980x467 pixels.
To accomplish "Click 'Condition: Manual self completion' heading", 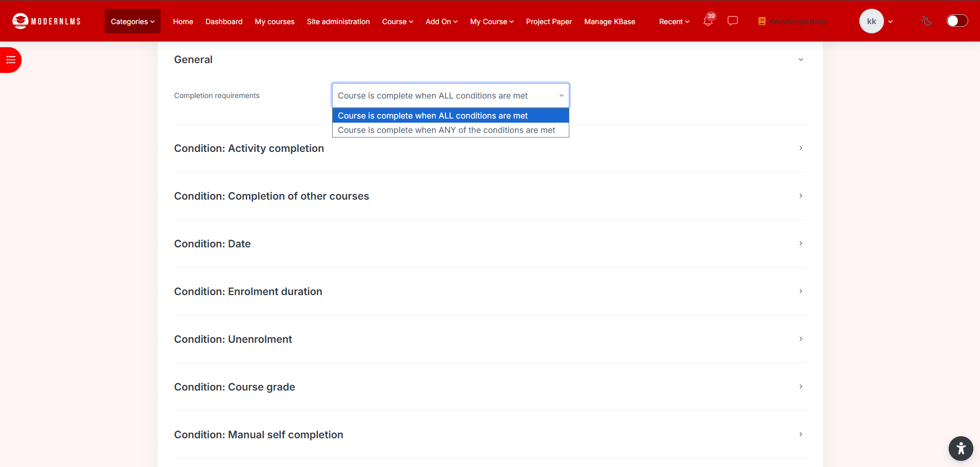I will pos(259,435).
